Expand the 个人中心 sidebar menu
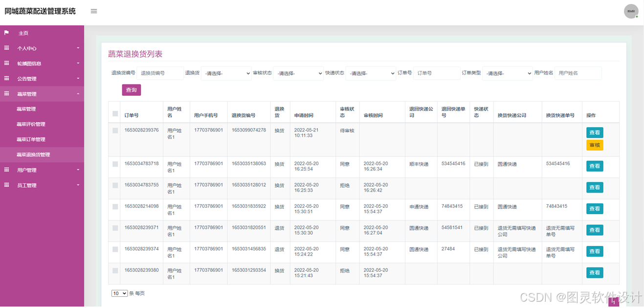 pyautogui.click(x=42, y=48)
